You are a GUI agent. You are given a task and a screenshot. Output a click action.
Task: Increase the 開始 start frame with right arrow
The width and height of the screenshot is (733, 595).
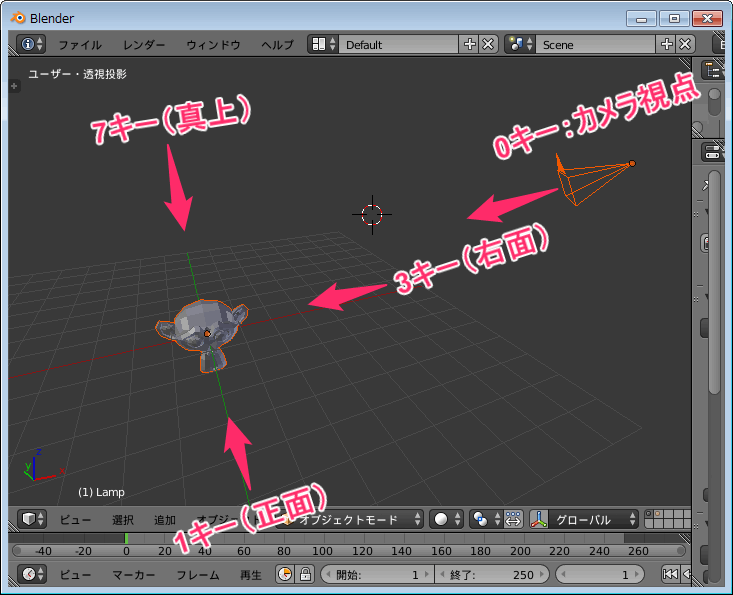click(x=426, y=574)
